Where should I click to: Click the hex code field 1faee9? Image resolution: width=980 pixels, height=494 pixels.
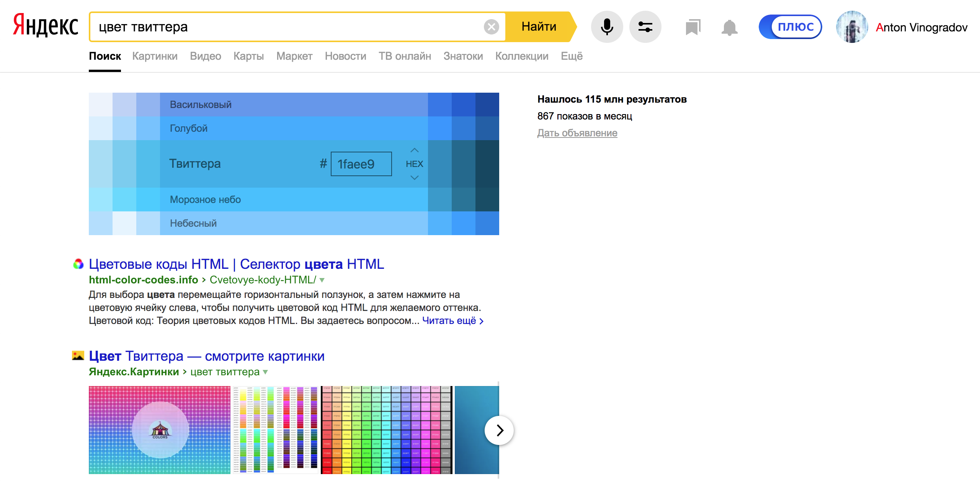coord(361,164)
